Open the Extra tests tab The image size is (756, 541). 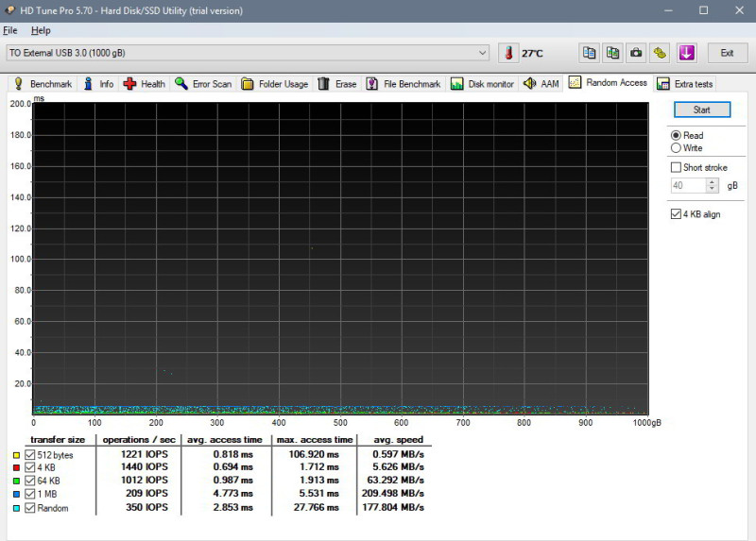pos(684,84)
